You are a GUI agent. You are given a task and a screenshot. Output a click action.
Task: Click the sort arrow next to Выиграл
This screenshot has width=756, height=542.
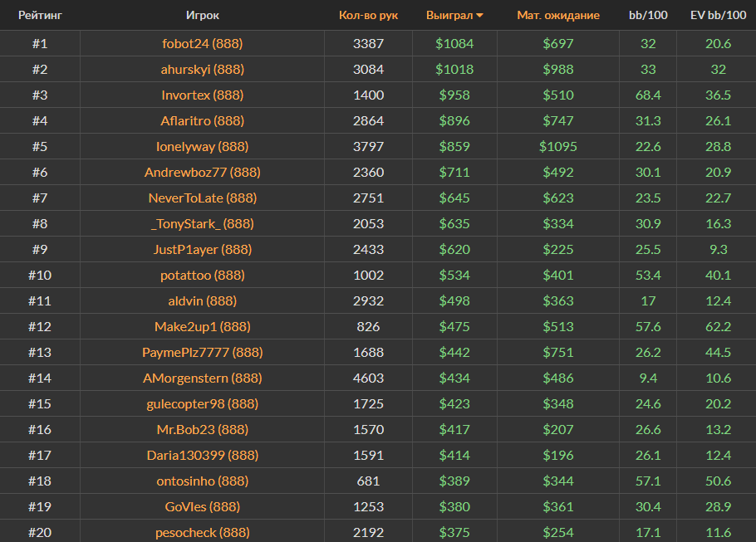(x=480, y=16)
